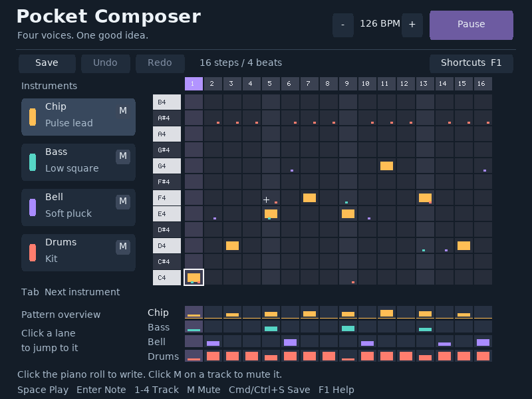Select the Chip Pulse lead instrument card
The width and height of the screenshot is (532, 399).
pyautogui.click(x=78, y=117)
